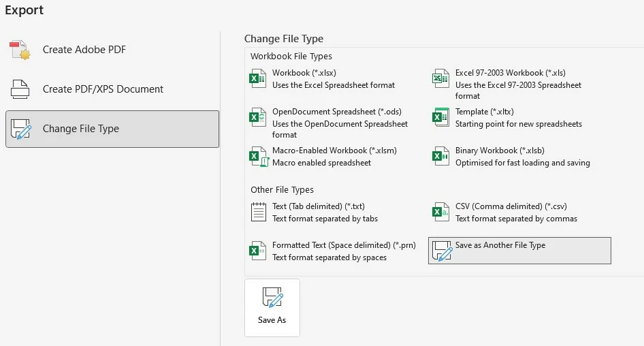Open the Create Adobe PDF option
644x346 pixels.
pos(84,50)
